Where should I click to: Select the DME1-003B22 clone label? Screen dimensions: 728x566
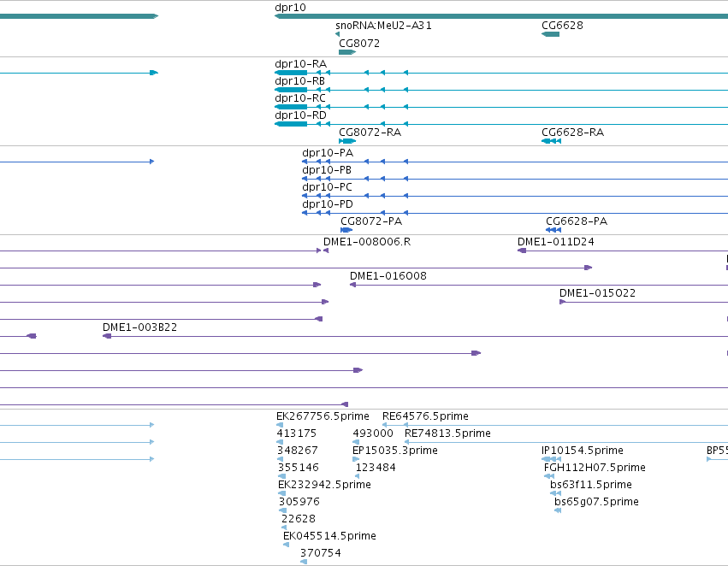click(x=139, y=327)
